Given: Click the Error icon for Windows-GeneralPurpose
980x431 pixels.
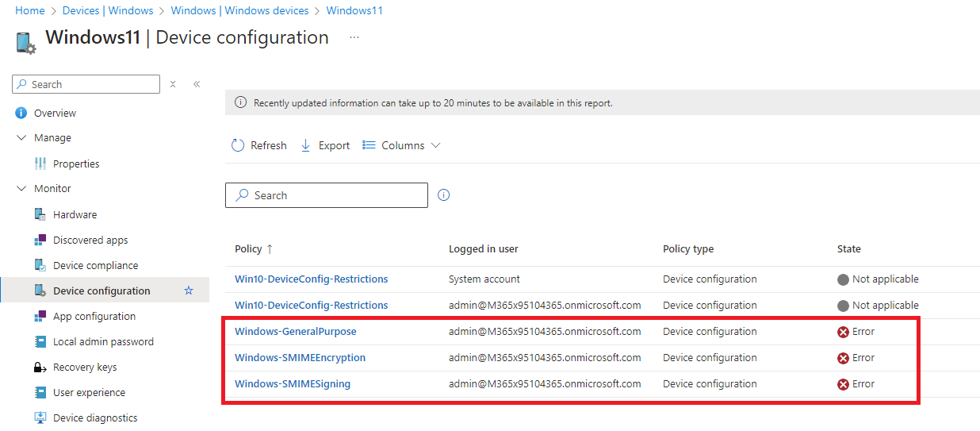Looking at the screenshot, I should click(x=843, y=332).
